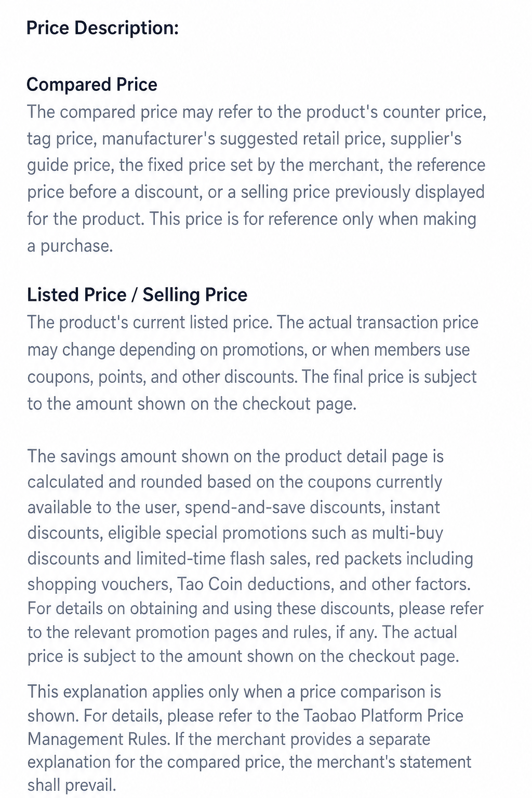Click the Price Description heading
Image resolution: width=532 pixels, height=798 pixels.
point(102,28)
